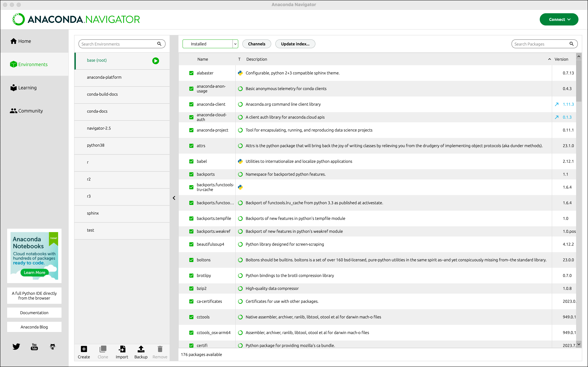Open the Twitter icon link
The width and height of the screenshot is (588, 367).
(16, 347)
